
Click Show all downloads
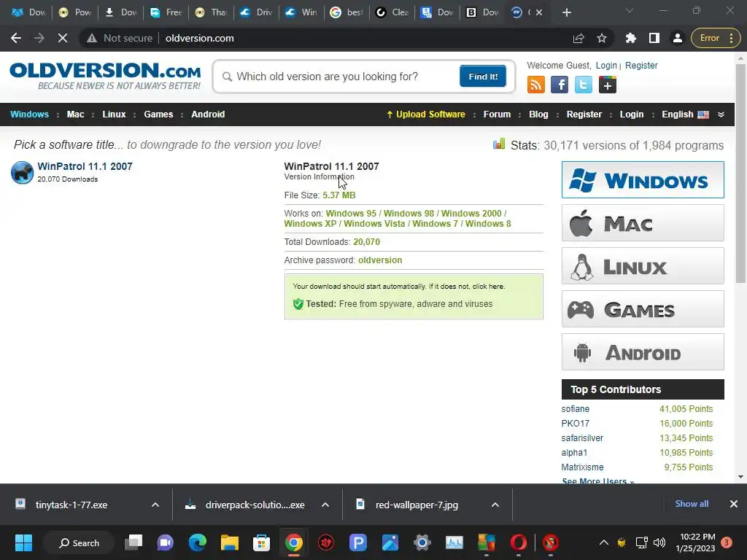(x=692, y=504)
